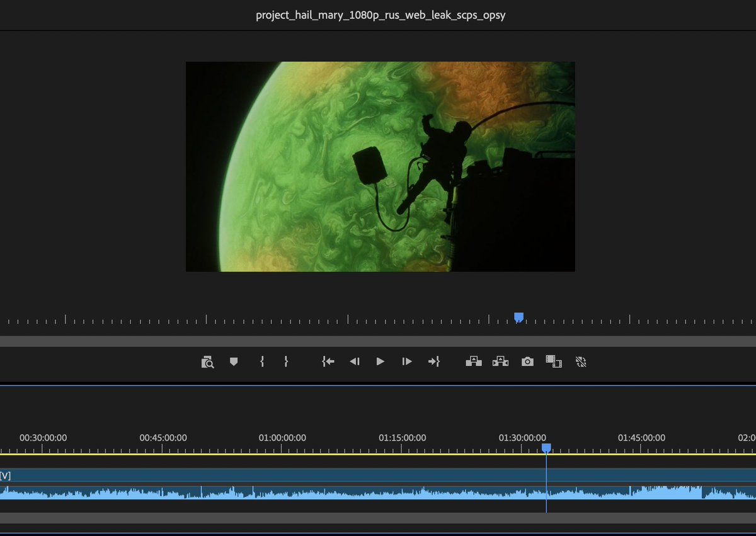This screenshot has height=536, width=756.
Task: Export frame using the camera icon
Action: pos(527,362)
